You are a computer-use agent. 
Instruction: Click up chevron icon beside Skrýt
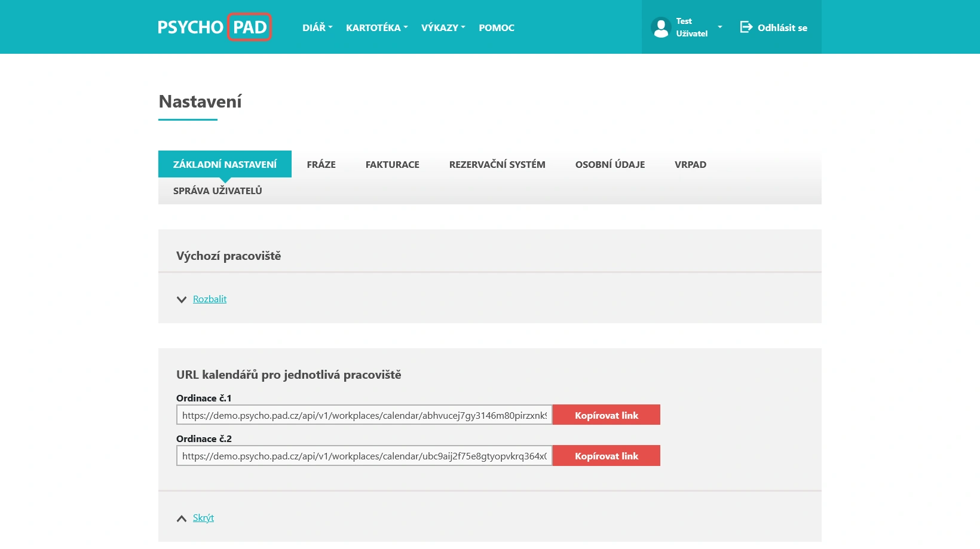point(182,518)
